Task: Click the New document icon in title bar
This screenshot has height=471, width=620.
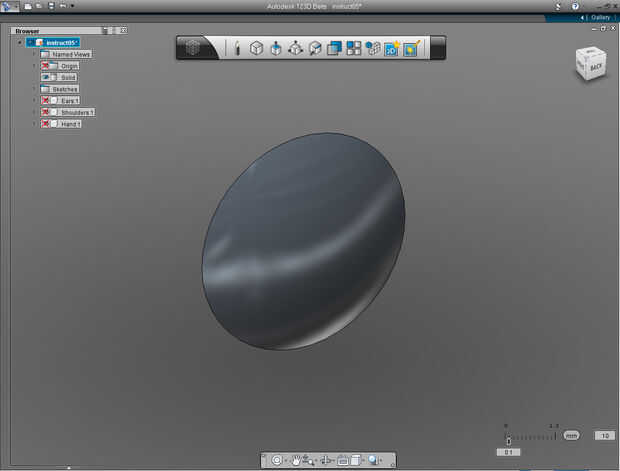Action: [x=28, y=6]
